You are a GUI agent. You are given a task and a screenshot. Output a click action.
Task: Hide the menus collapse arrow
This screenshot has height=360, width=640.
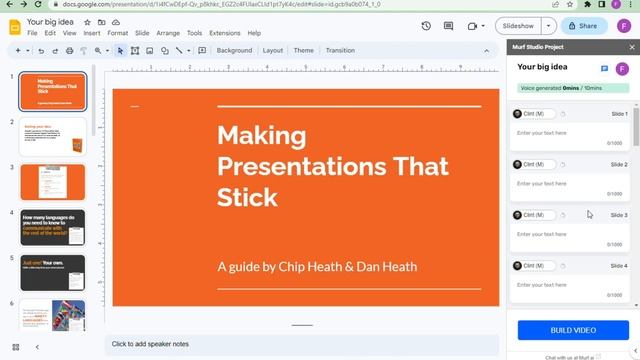pos(487,51)
